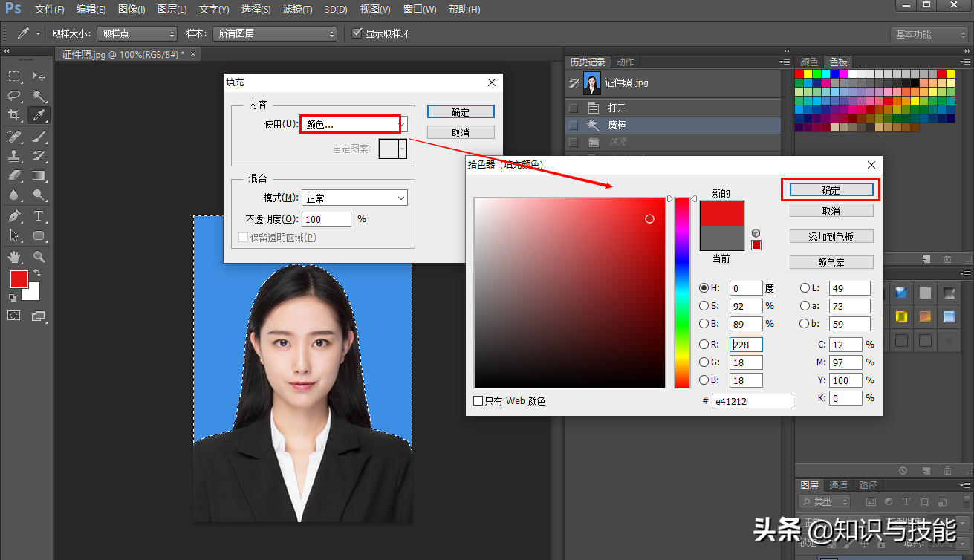The width and height of the screenshot is (974, 560).
Task: Check the Only Web Colors checkbox
Action: click(x=478, y=401)
